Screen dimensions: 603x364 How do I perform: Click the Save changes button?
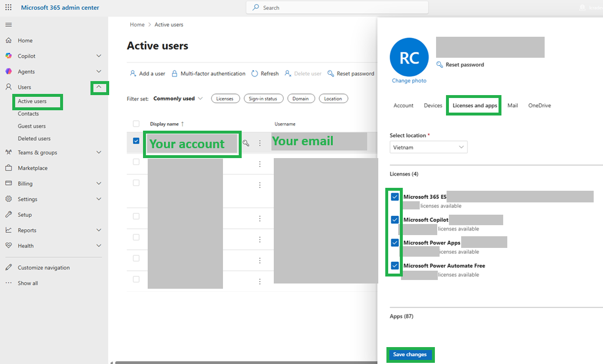(x=410, y=355)
